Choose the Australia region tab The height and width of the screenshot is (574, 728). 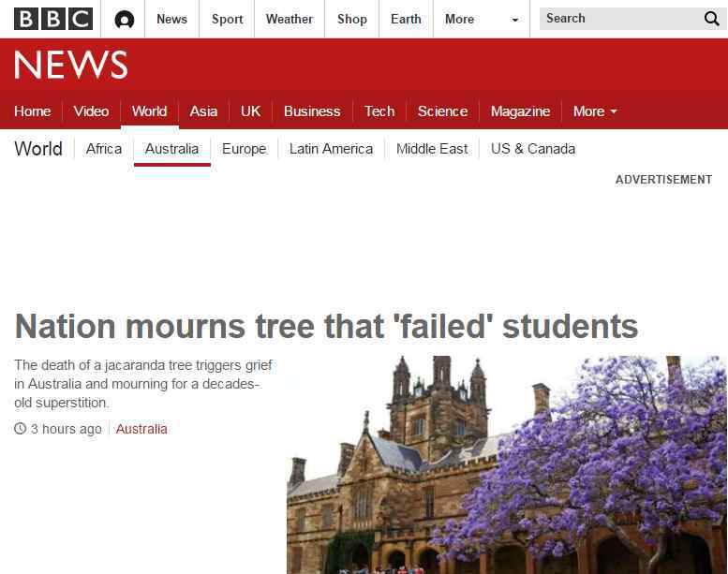(x=171, y=149)
